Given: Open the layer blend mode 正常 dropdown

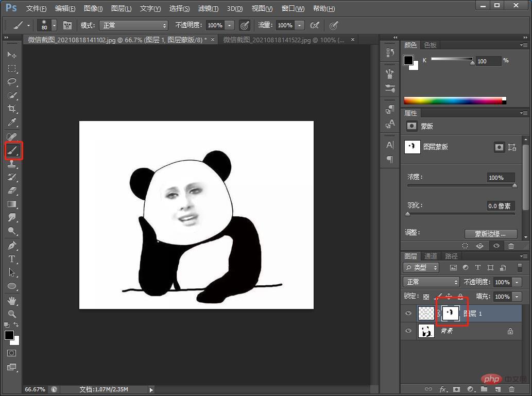Looking at the screenshot, I should pos(432,282).
